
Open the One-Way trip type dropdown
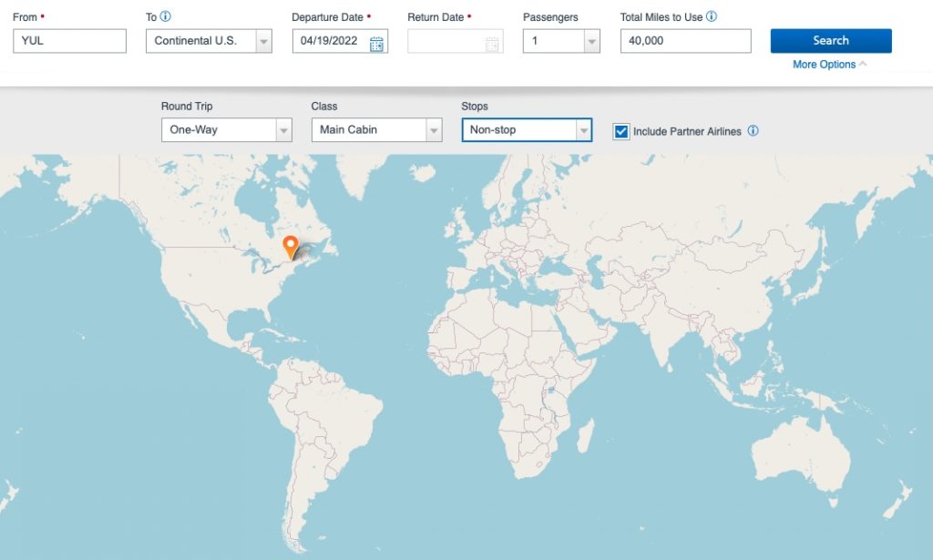(x=283, y=129)
